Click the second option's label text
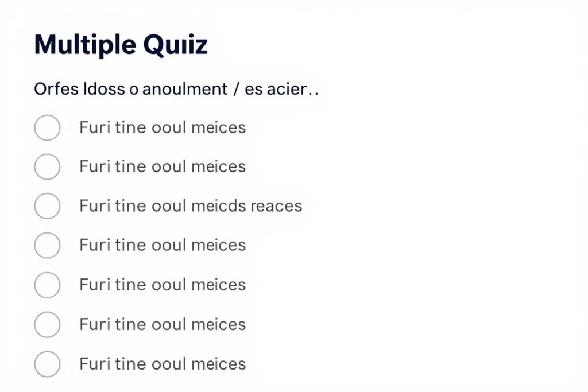 [x=162, y=166]
